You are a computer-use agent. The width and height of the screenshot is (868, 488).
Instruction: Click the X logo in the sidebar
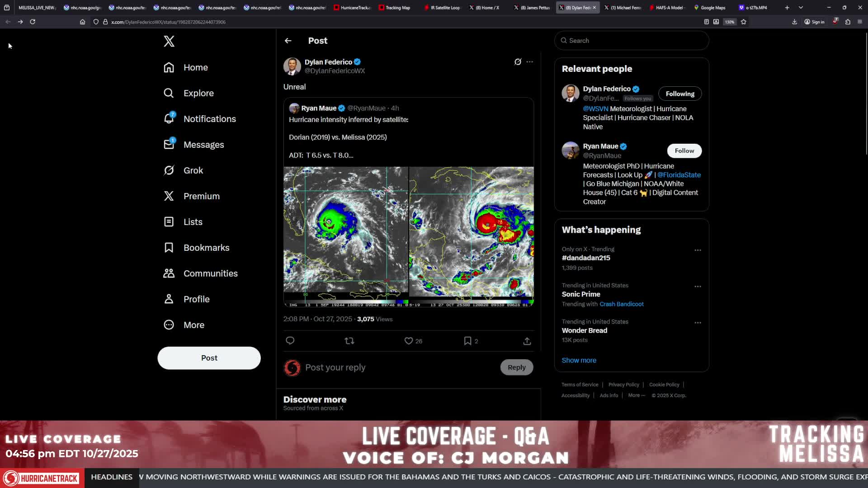pyautogui.click(x=169, y=41)
